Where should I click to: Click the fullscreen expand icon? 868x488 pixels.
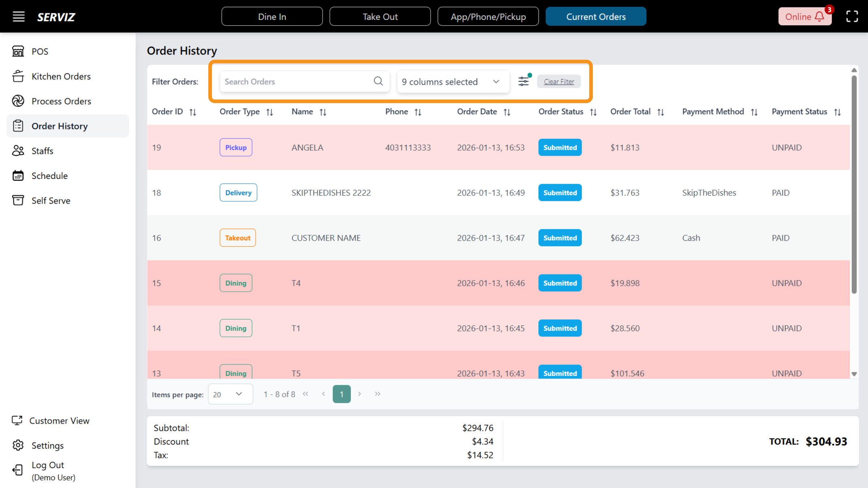[x=852, y=16]
